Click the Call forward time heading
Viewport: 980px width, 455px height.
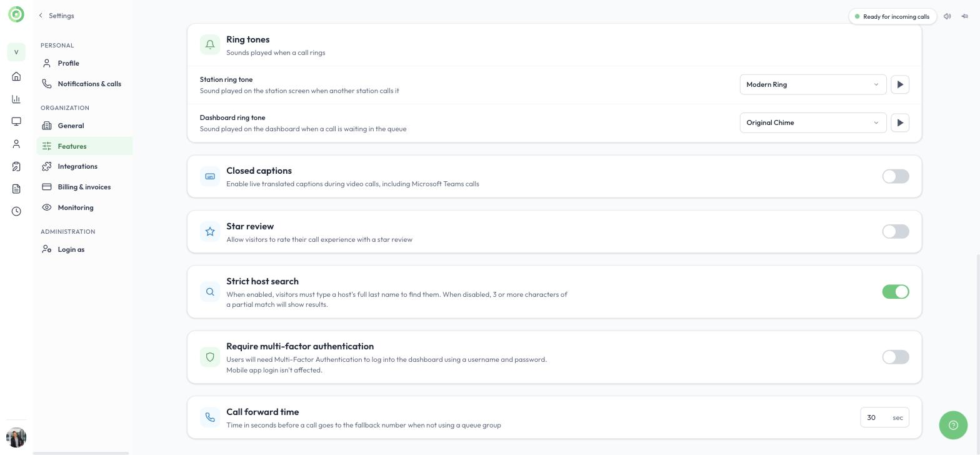coord(262,412)
